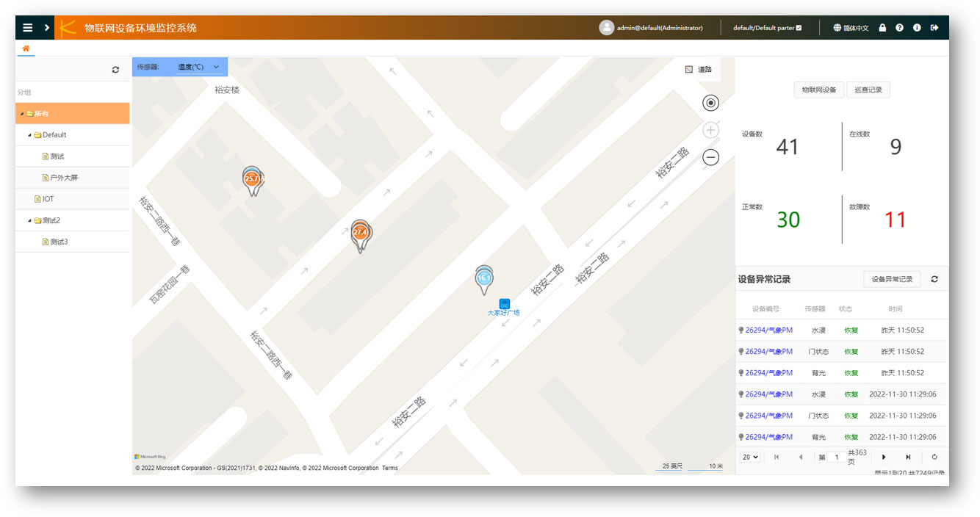
Task: Toggle the default/Default parter checkbox
Action: click(799, 28)
